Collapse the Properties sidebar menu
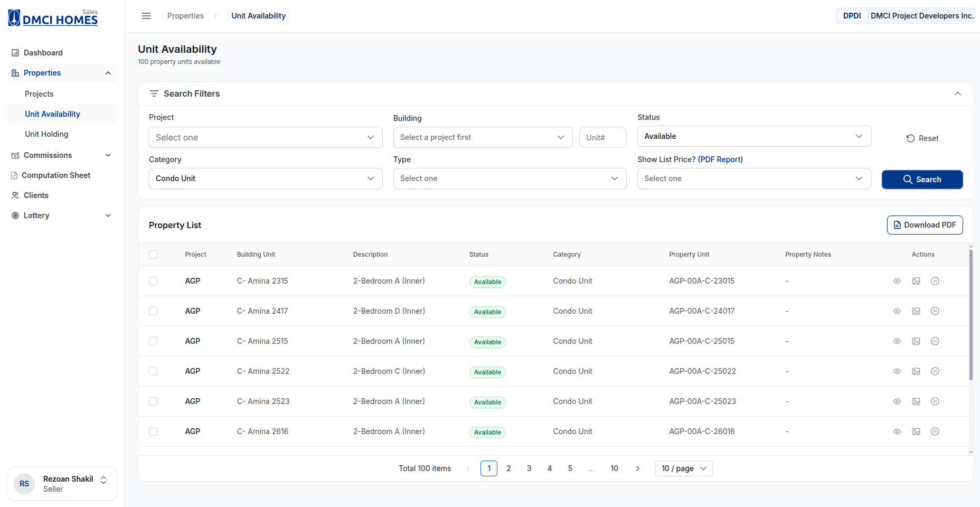The image size is (980, 507). point(62,73)
